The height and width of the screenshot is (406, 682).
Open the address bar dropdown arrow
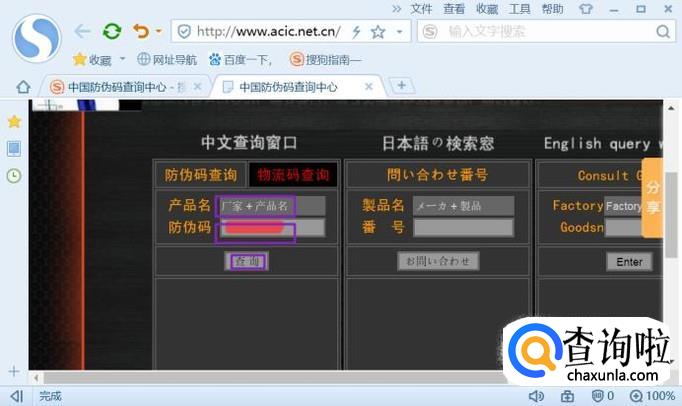[399, 31]
